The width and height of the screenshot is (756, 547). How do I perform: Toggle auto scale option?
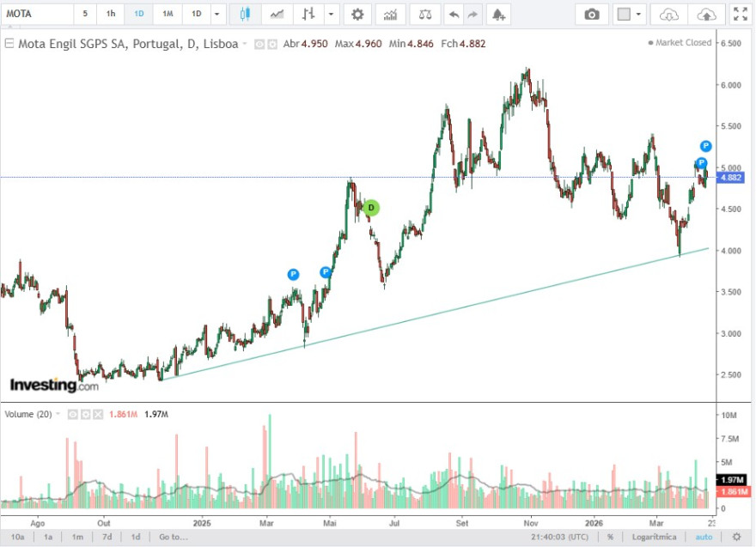click(704, 537)
